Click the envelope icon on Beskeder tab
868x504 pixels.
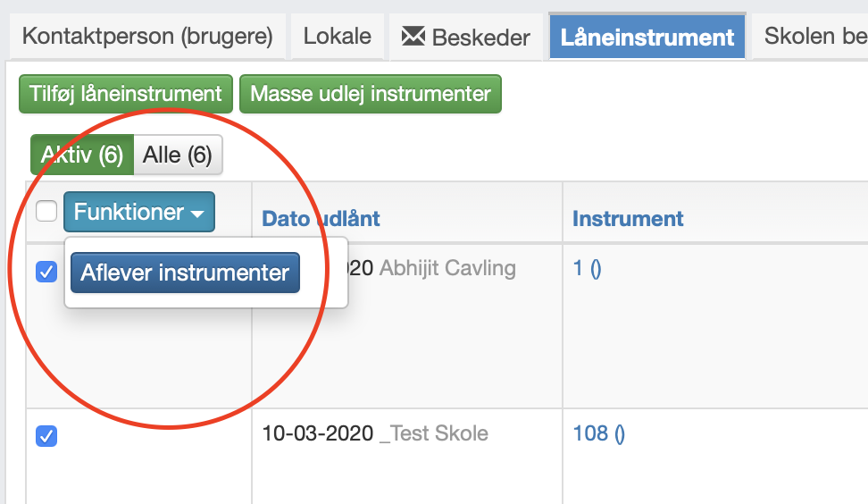(x=413, y=37)
